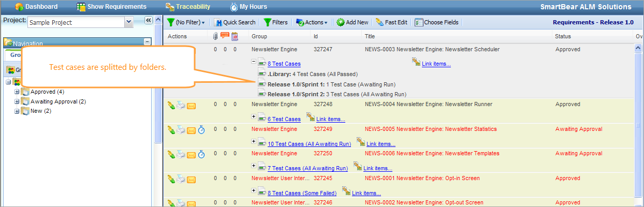The image size is (644, 207).
Task: Open the Project selection dropdown
Action: pyautogui.click(x=129, y=22)
